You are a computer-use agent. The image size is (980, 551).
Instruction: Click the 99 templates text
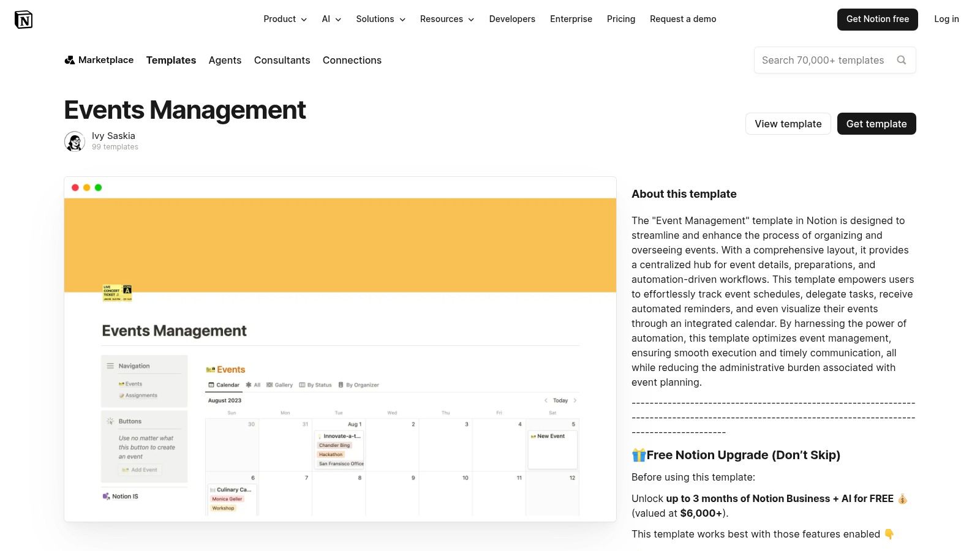pyautogui.click(x=115, y=147)
